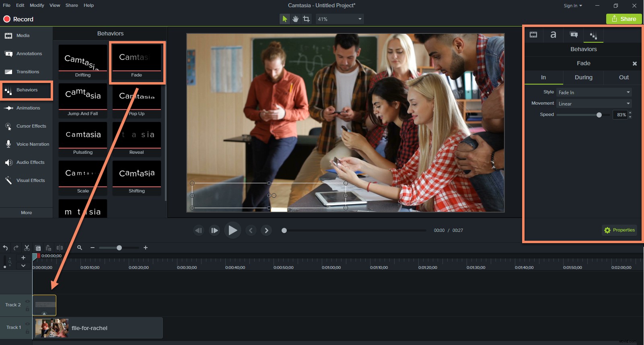Switch to the In tab
644x345 pixels.
(543, 77)
